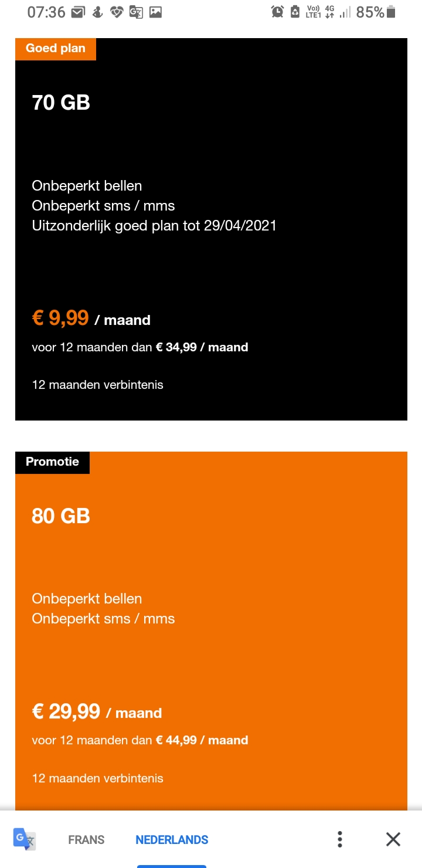The height and width of the screenshot is (868, 422).
Task: Tap the heart-shaped health notification icon
Action: (x=117, y=12)
